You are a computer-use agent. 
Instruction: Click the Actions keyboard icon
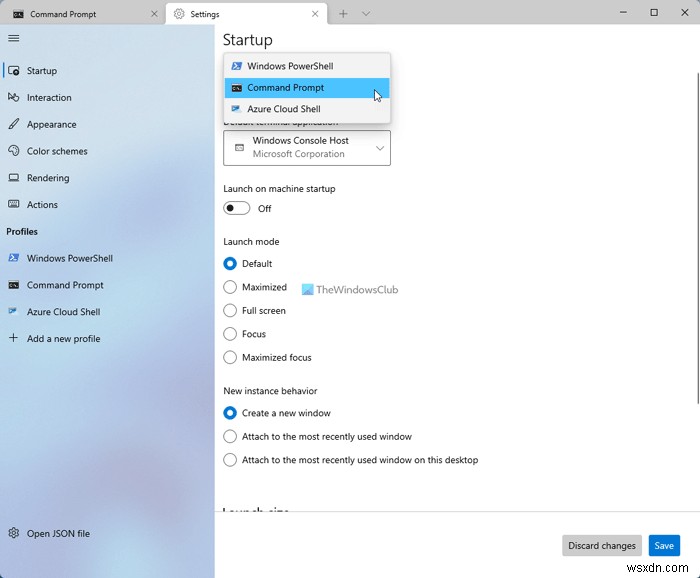coord(14,204)
